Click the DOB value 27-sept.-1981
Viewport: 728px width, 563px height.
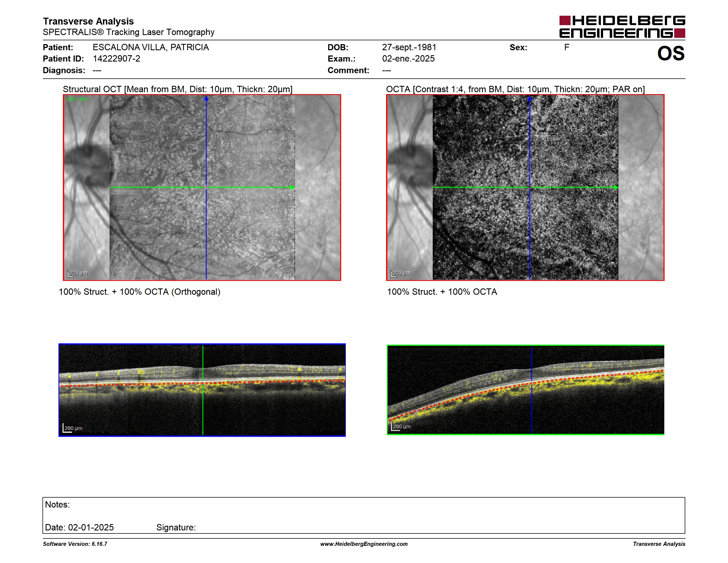409,47
